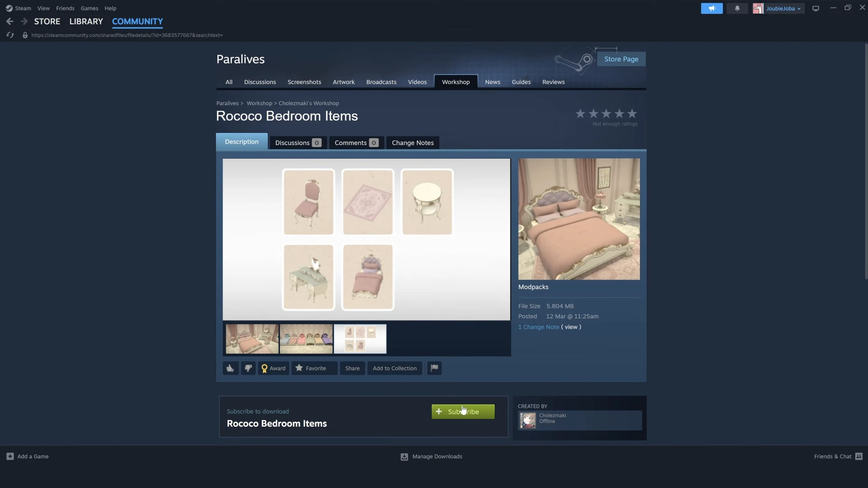Switch to Big Picture mode icon

[816, 8]
